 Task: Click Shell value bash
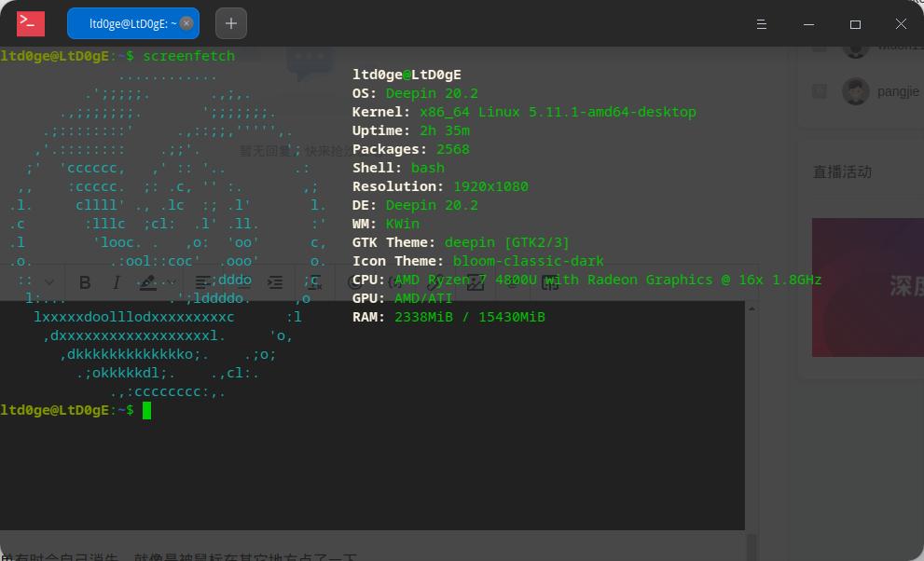(x=428, y=168)
